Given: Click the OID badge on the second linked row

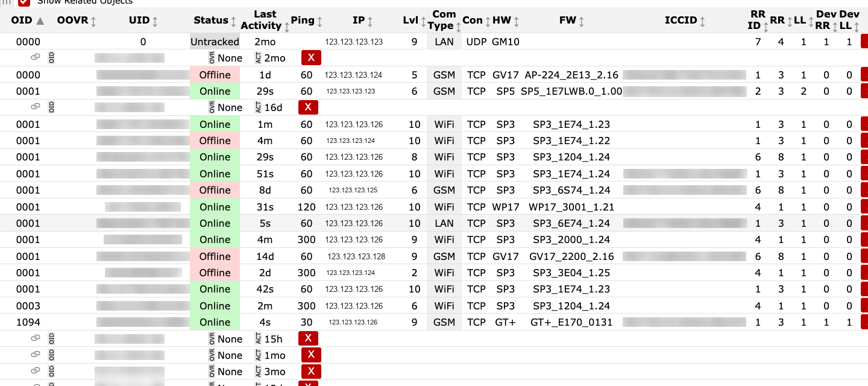Looking at the screenshot, I should tap(52, 107).
